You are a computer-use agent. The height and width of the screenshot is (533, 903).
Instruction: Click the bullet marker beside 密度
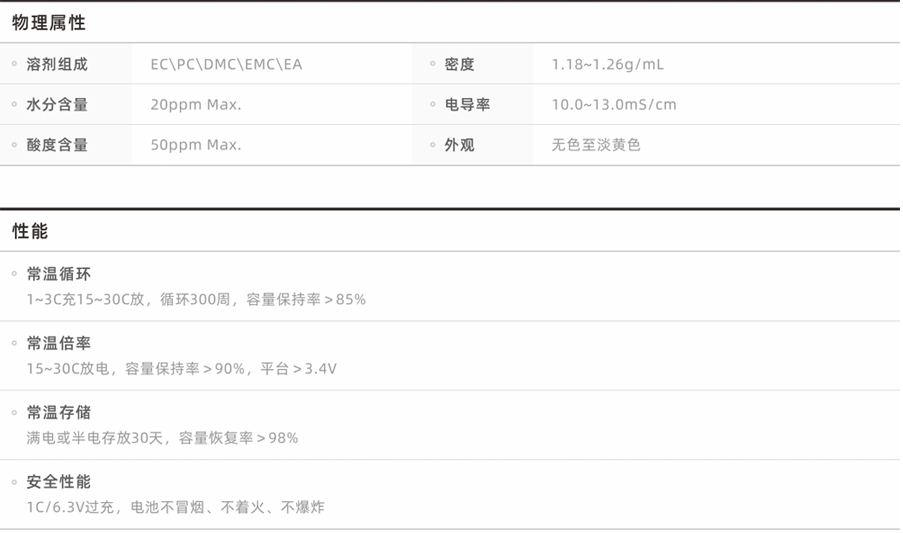tap(432, 64)
